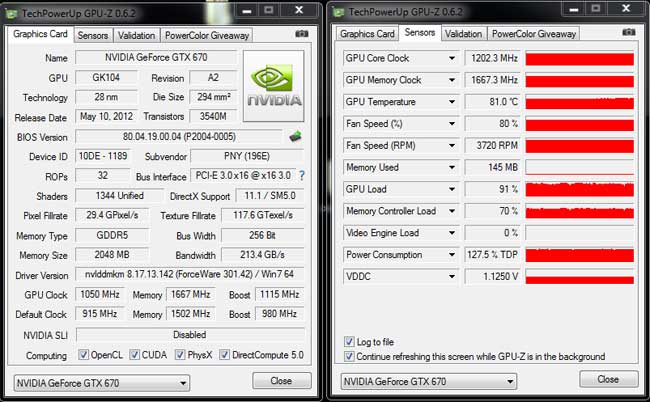Click the Release Date May 10, 2012 field
The height and width of the screenshot is (402, 650).
[106, 116]
